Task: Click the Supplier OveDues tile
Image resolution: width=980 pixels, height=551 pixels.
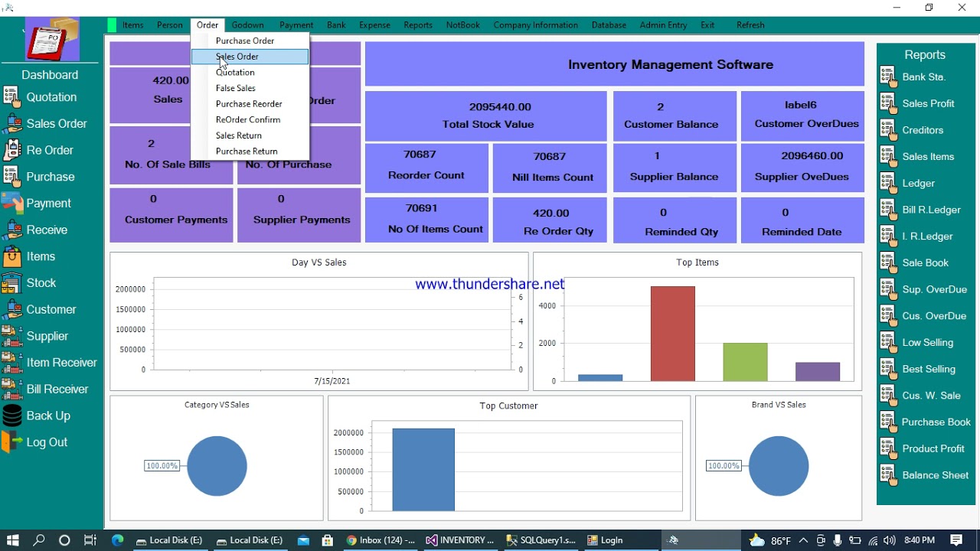Action: point(802,168)
